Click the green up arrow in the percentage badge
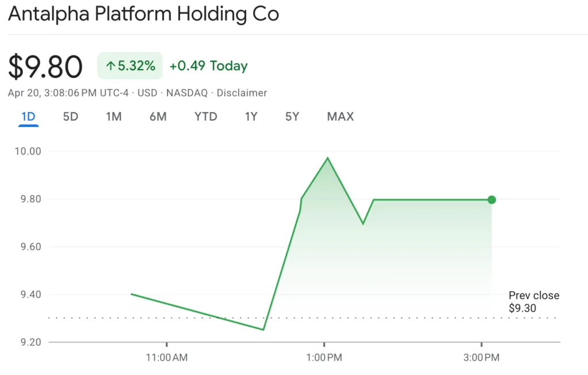The image size is (588, 375). (111, 65)
